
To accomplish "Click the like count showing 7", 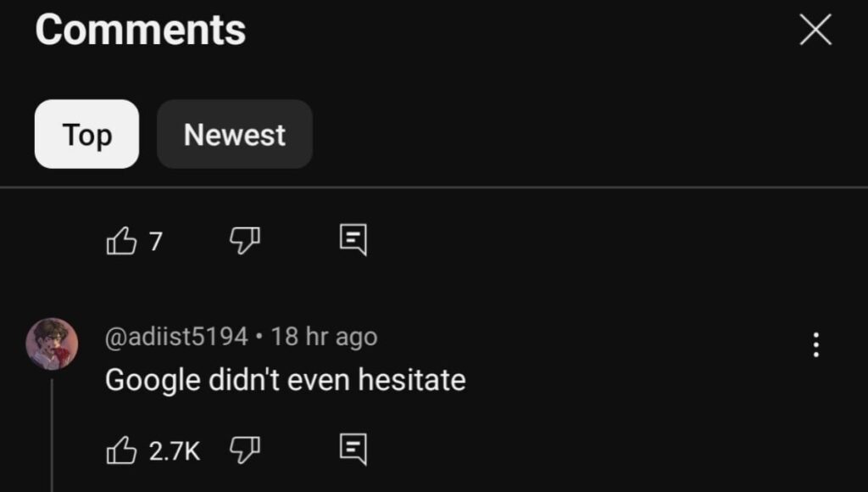I will coord(155,243).
